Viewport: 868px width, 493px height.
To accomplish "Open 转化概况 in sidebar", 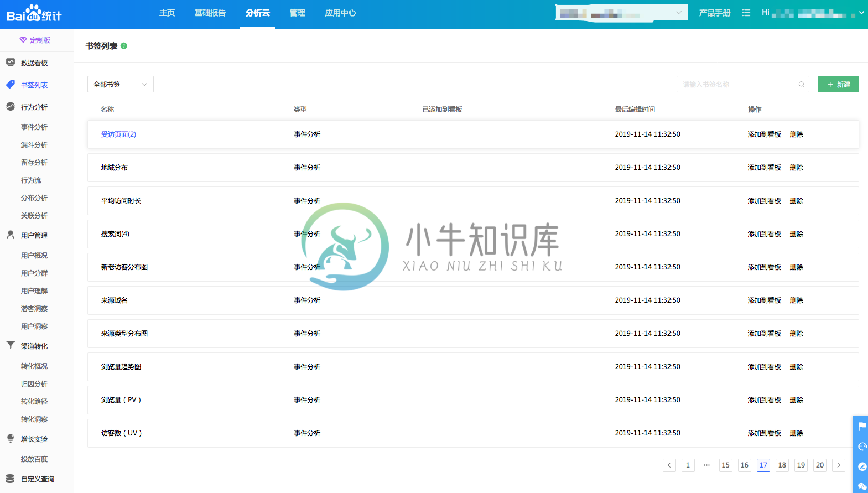I will tap(34, 366).
